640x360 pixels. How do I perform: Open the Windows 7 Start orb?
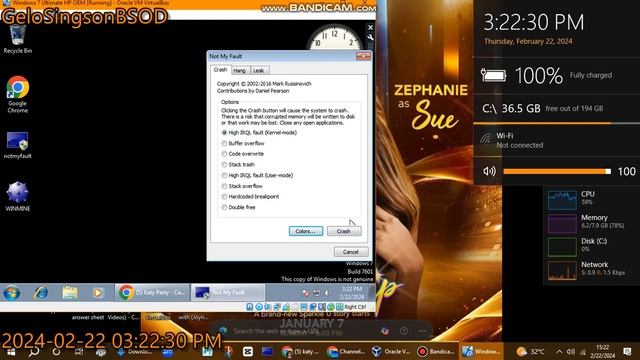(11, 293)
